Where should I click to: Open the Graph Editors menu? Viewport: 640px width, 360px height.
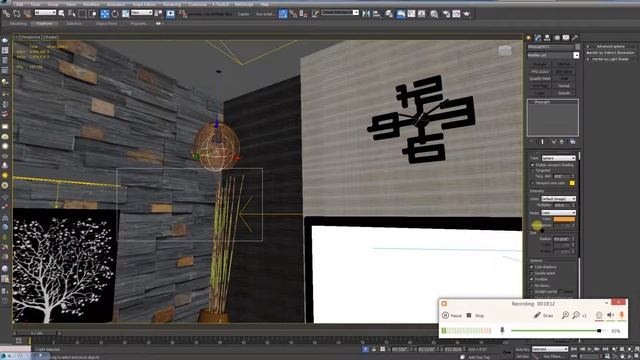pos(144,4)
